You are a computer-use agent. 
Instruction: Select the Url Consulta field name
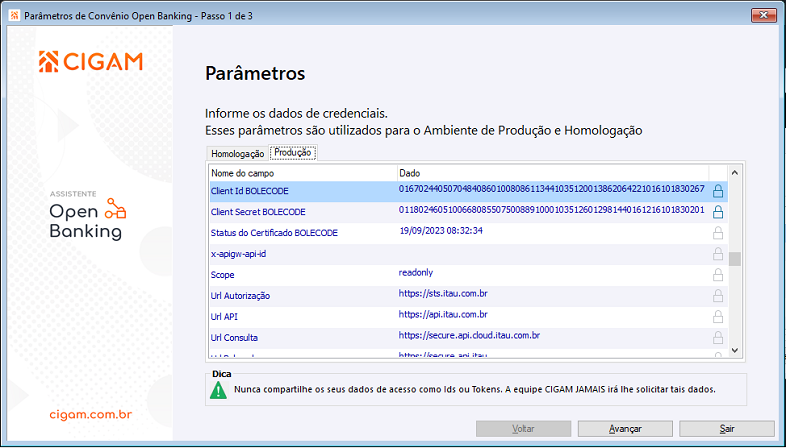coord(234,338)
